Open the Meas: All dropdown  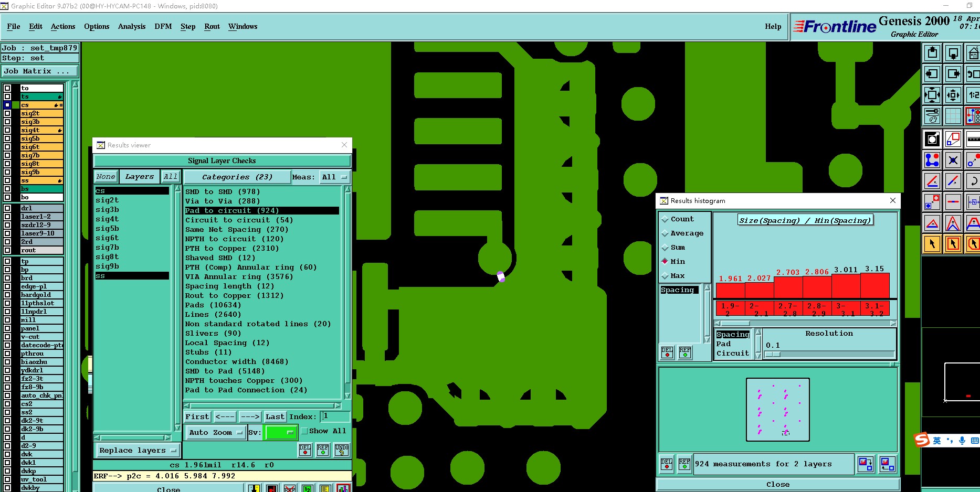pos(334,177)
